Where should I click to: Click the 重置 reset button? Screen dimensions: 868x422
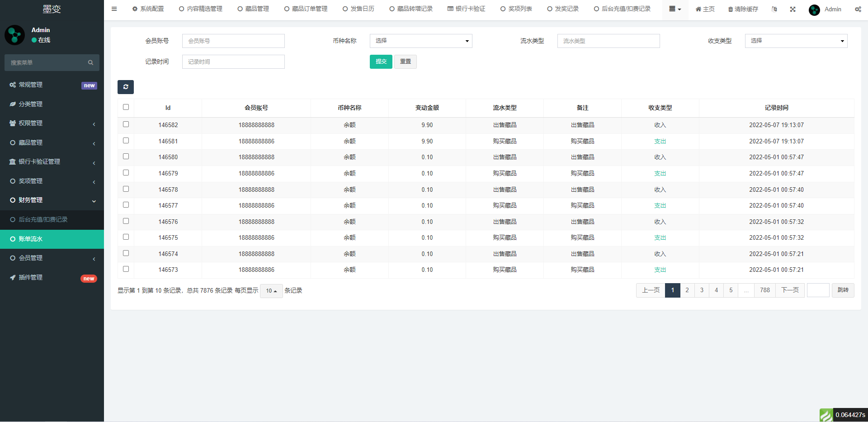tap(405, 62)
